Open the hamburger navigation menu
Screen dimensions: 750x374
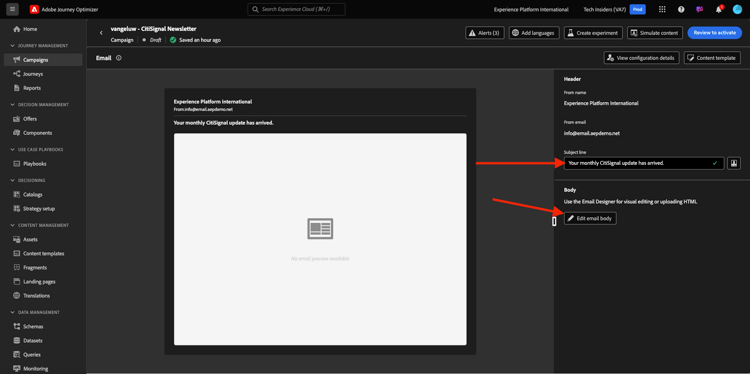coord(12,9)
